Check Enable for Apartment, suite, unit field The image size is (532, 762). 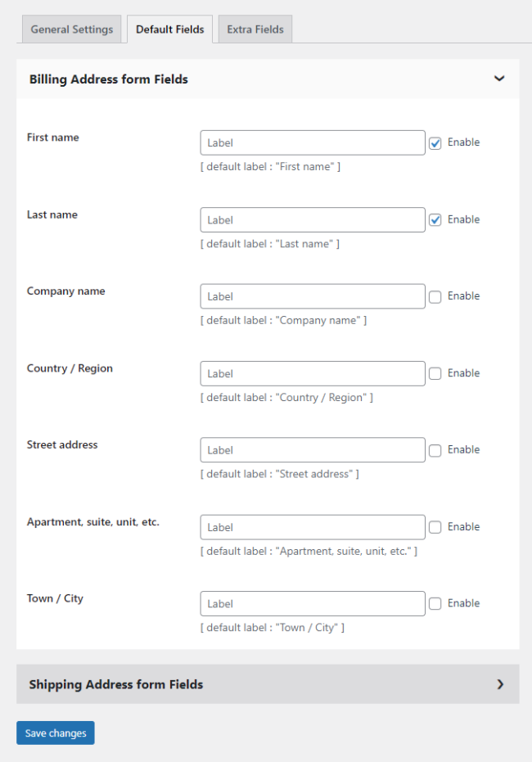[435, 527]
